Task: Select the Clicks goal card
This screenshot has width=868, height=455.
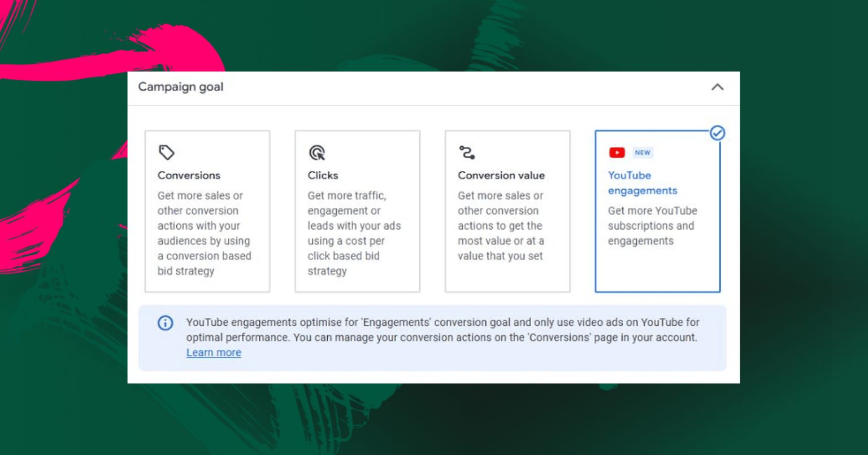Action: point(357,211)
